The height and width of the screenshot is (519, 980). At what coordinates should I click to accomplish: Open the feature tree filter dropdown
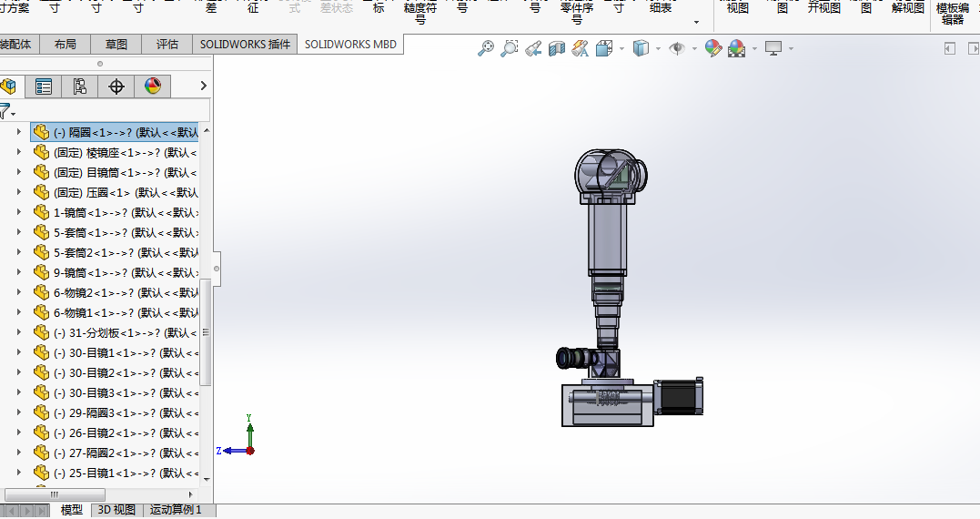click(x=7, y=112)
